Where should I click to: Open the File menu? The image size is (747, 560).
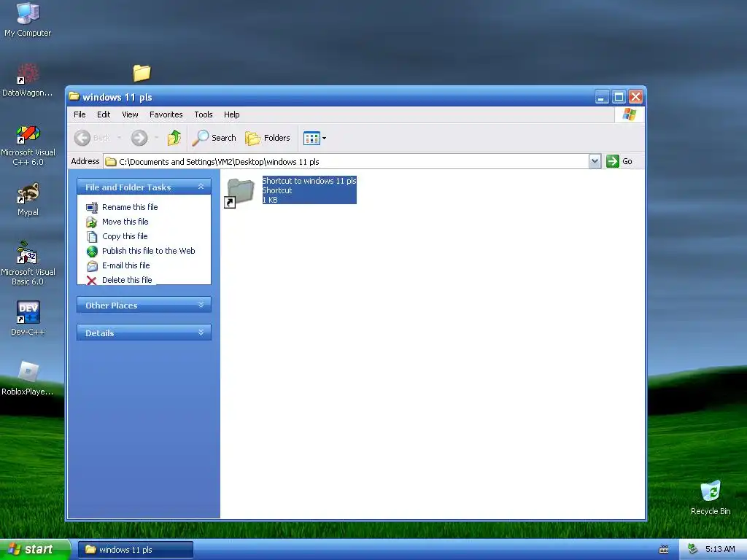[80, 114]
